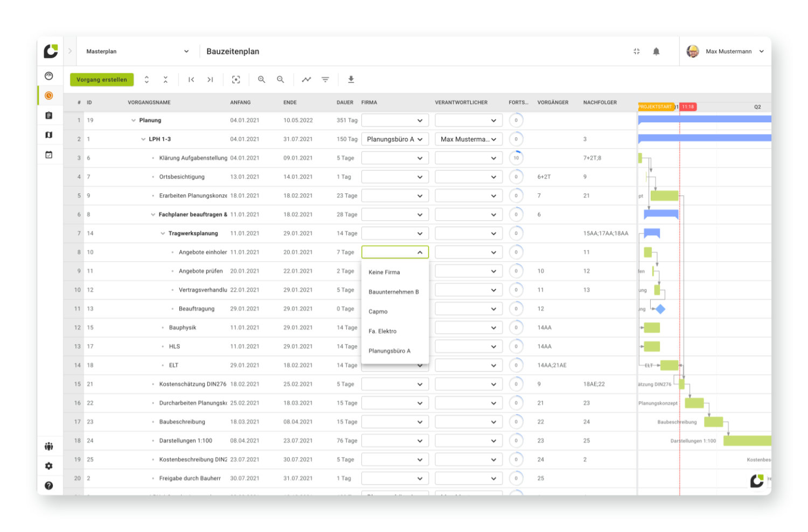This screenshot has height=532, width=808.
Task: Collapse the Tragwerksplanung group
Action: point(163,234)
